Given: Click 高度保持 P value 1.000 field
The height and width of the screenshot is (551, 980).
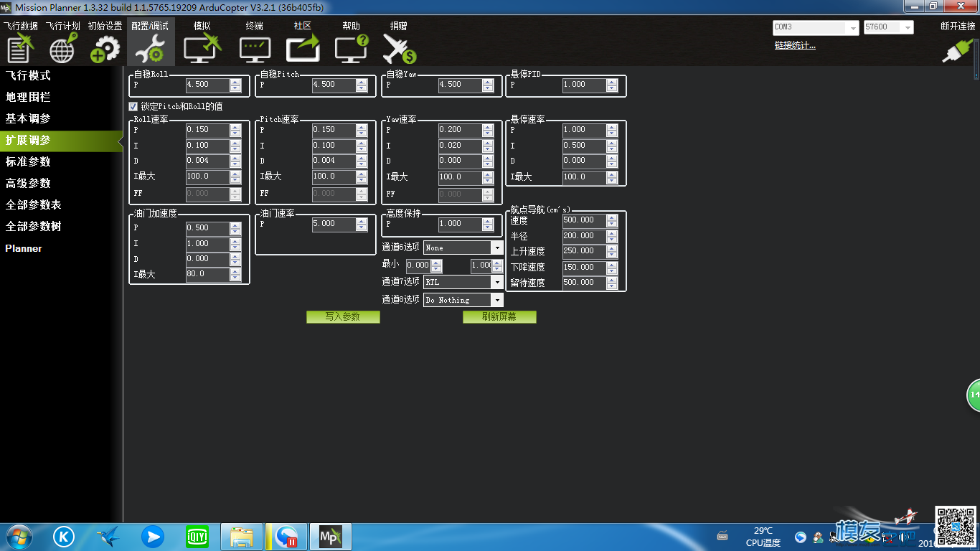Looking at the screenshot, I should [460, 224].
